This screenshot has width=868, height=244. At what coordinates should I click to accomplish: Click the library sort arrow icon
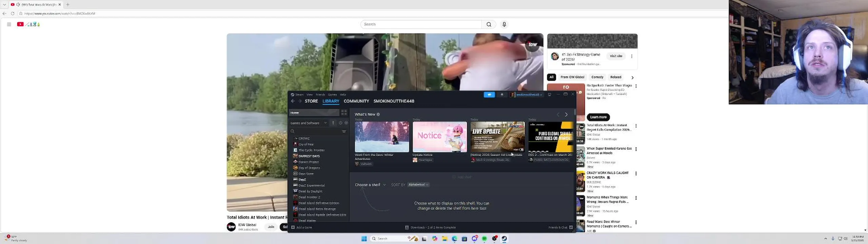pos(333,123)
